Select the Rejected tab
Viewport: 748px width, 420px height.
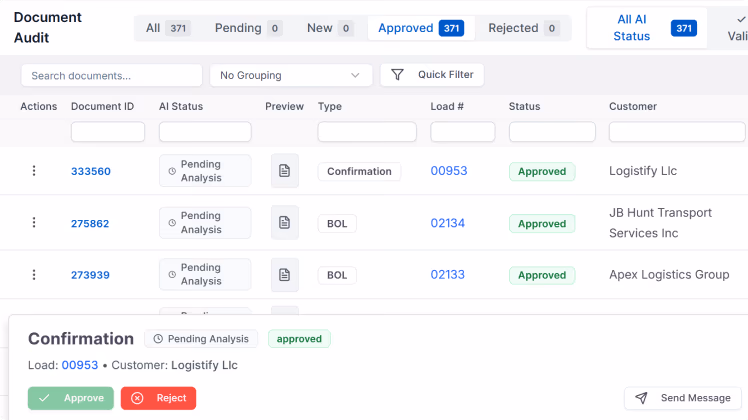523,28
